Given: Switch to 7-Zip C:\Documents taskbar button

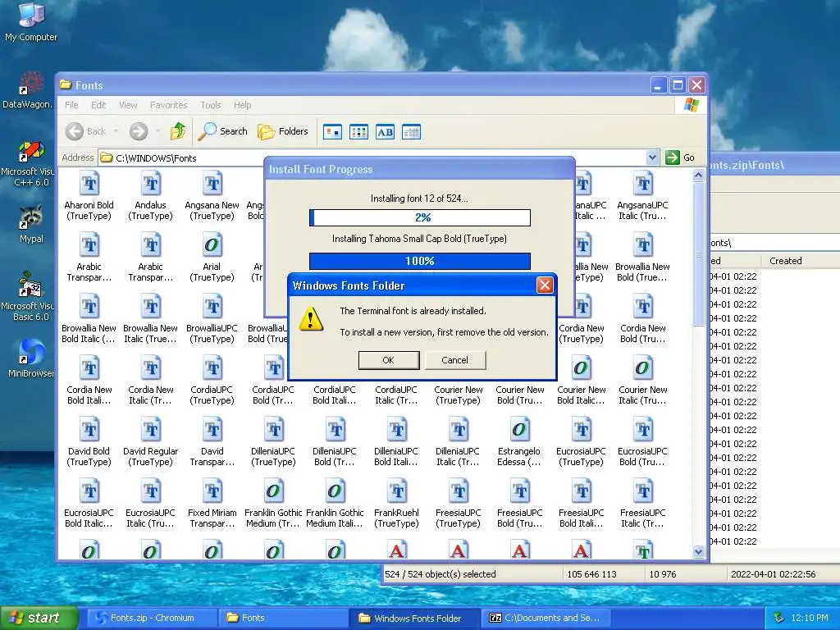Looking at the screenshot, I should (546, 618).
